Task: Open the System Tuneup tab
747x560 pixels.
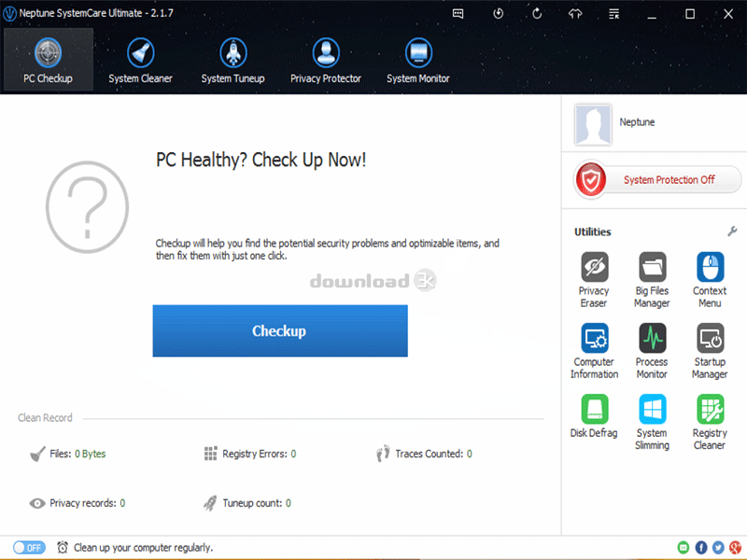Action: pyautogui.click(x=233, y=60)
